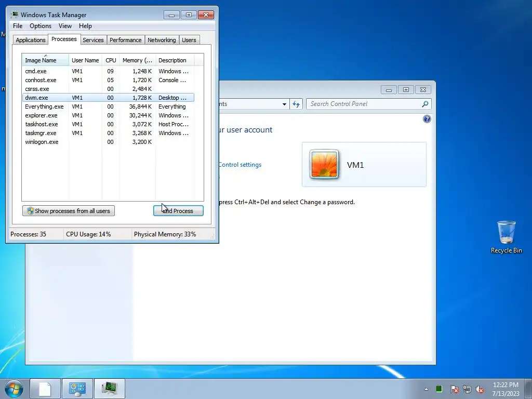532x399 pixels.
Task: Open the blank document taskbar icon
Action: (x=45, y=389)
